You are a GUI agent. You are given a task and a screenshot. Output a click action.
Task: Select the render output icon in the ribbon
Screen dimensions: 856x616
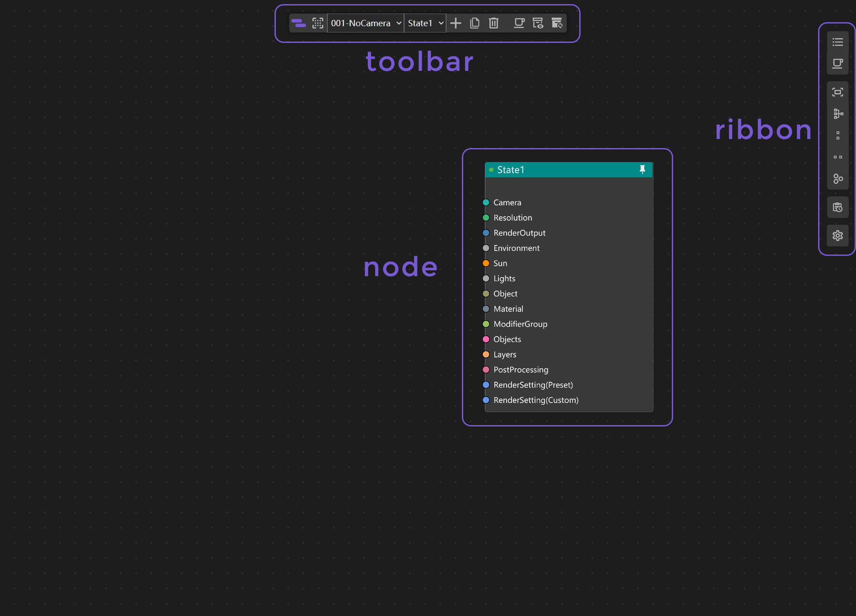[x=838, y=63]
